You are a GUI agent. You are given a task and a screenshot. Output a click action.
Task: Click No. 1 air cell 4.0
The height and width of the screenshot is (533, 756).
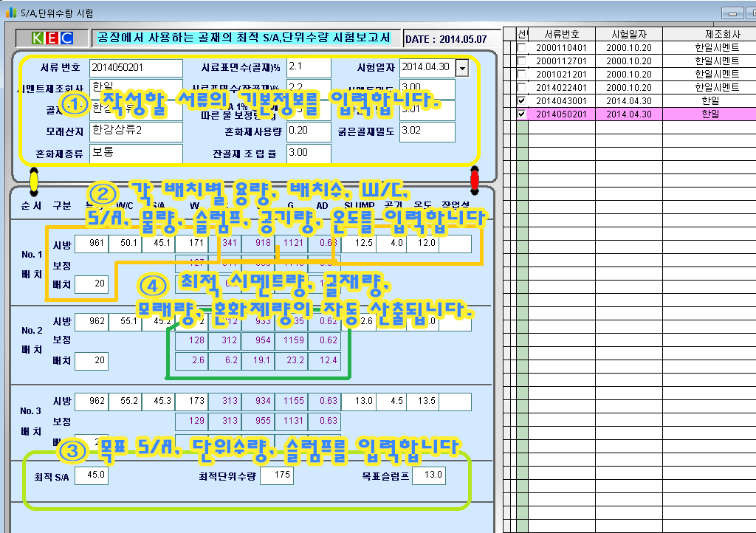click(x=391, y=244)
